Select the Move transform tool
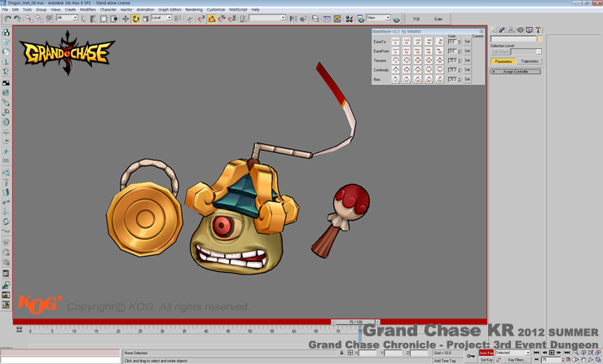 125,18
